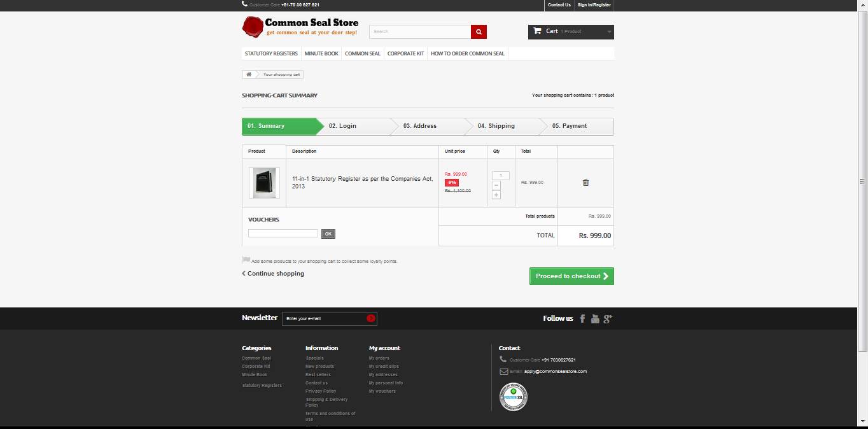Image resolution: width=868 pixels, height=429 pixels.
Task: Click the envelope icon in footer contact
Action: click(503, 371)
